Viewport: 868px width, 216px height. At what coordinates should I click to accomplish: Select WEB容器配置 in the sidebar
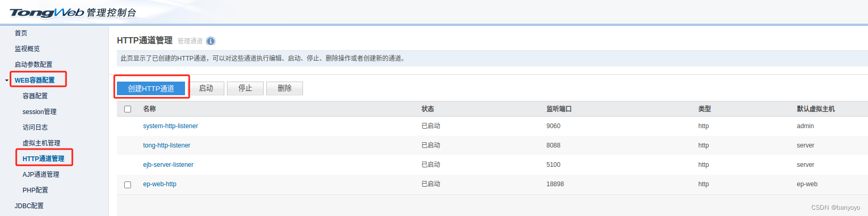35,80
